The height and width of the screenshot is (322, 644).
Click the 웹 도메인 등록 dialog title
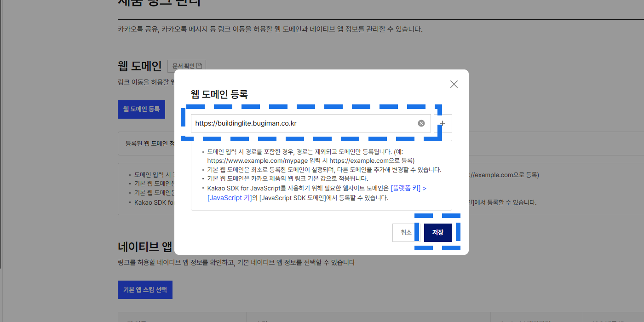click(219, 94)
